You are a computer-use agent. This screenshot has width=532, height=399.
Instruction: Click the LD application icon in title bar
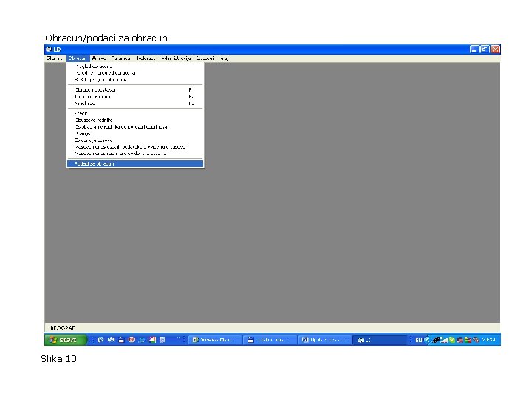[x=49, y=50]
